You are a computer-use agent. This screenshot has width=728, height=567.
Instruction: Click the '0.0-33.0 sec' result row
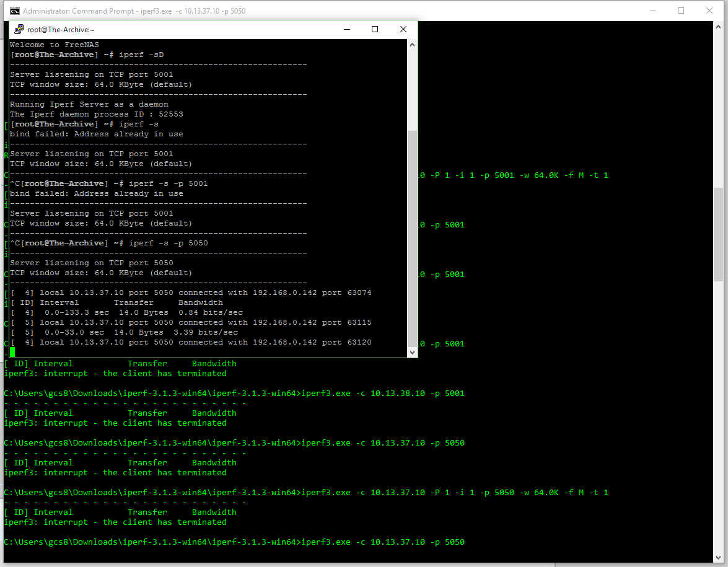pos(124,332)
